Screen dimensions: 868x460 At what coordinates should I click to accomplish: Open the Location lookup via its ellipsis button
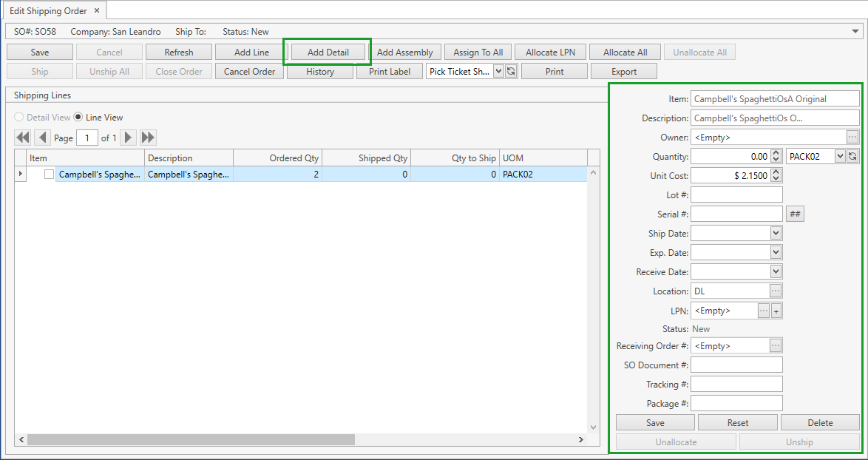pyautogui.click(x=776, y=290)
